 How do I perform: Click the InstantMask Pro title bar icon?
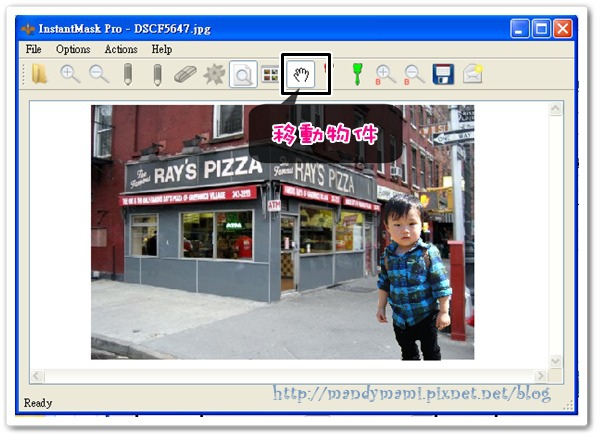pos(28,29)
